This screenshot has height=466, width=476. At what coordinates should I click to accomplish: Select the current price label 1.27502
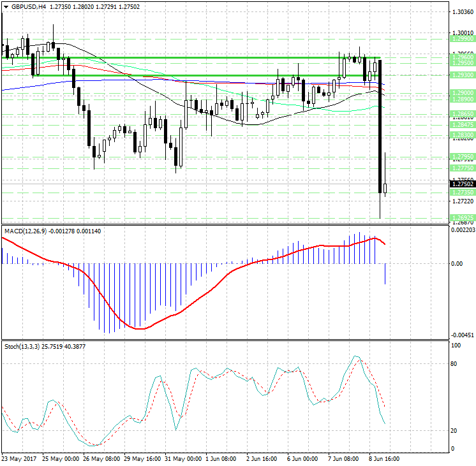[x=463, y=184]
